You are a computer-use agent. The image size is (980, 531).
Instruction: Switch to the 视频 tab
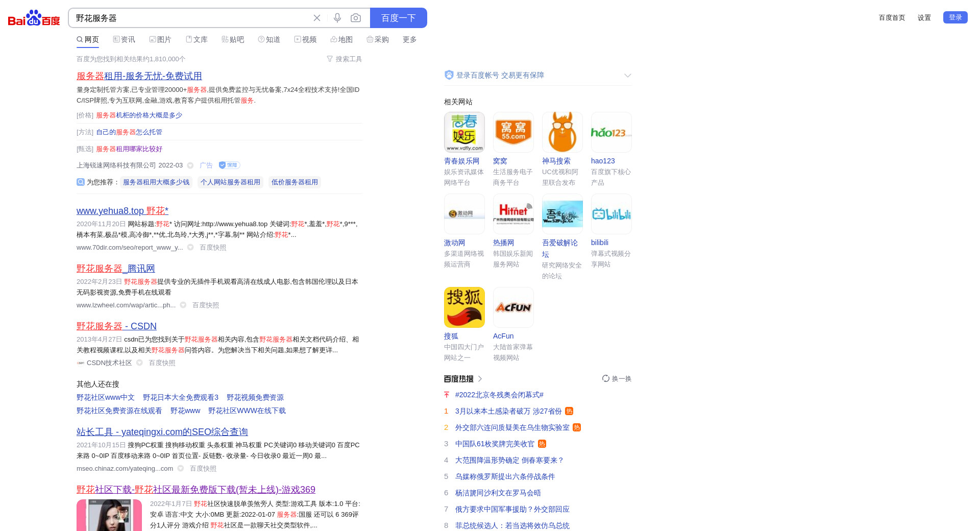[x=305, y=40]
